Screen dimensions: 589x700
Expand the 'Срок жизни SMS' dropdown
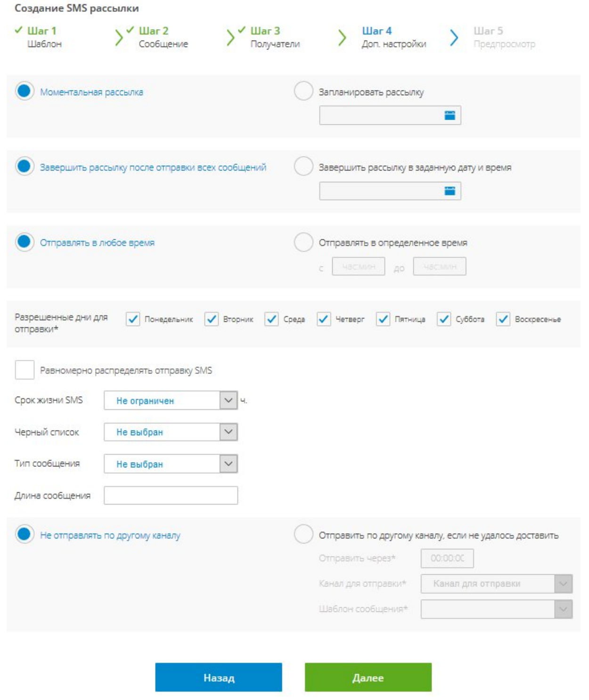pos(229,400)
